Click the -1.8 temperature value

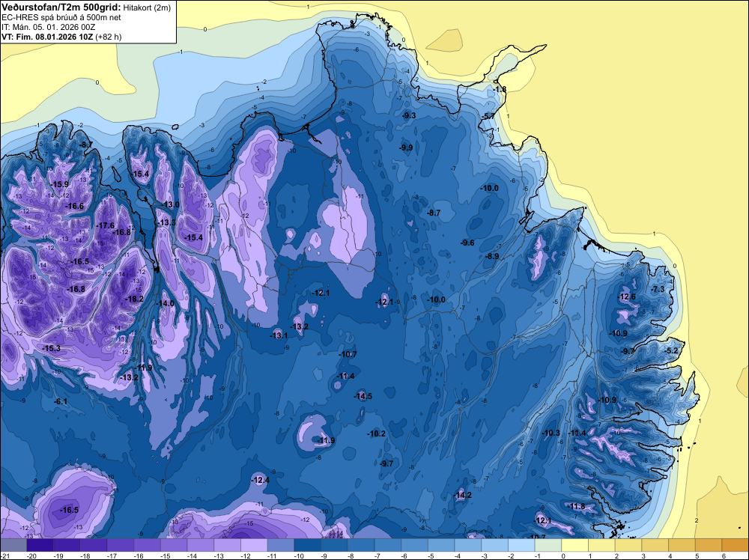click(499, 89)
